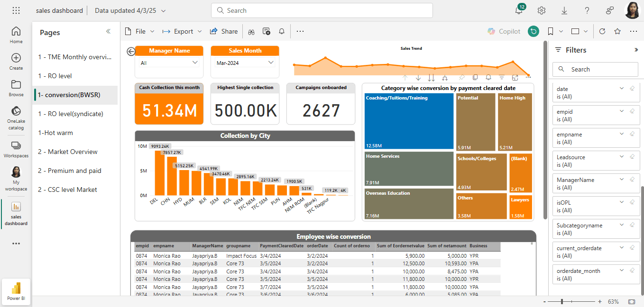
Task: Expand the ManagerName filter card chevron
Action: [622, 180]
